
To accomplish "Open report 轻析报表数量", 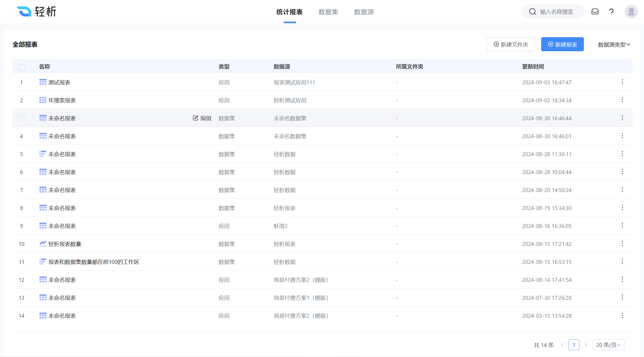I will click(x=65, y=244).
